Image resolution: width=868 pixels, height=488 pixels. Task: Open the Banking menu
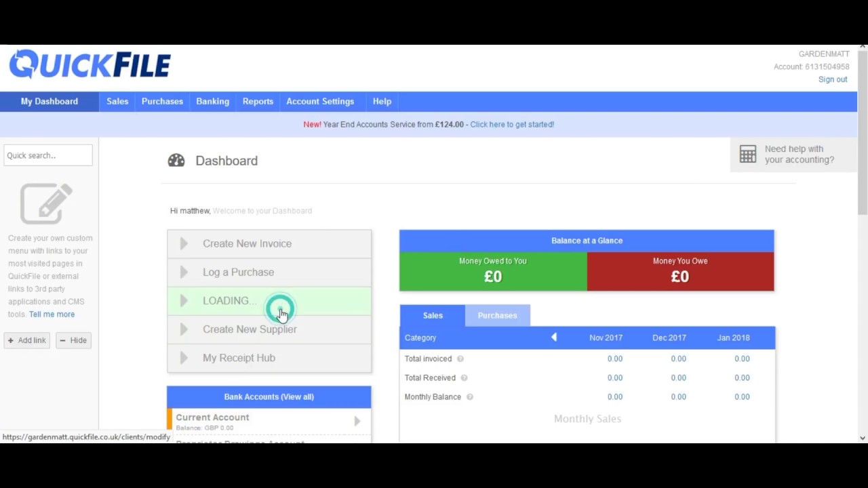pyautogui.click(x=213, y=102)
